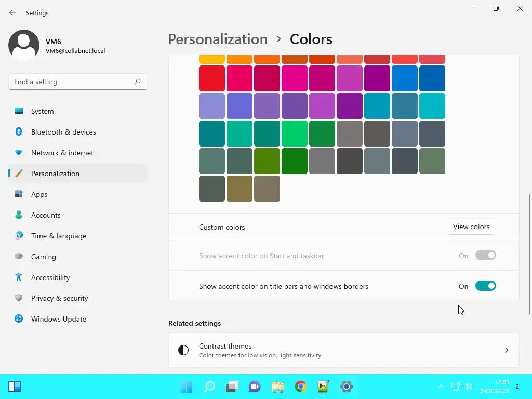Click the Settings gear on taskbar

(x=347, y=387)
